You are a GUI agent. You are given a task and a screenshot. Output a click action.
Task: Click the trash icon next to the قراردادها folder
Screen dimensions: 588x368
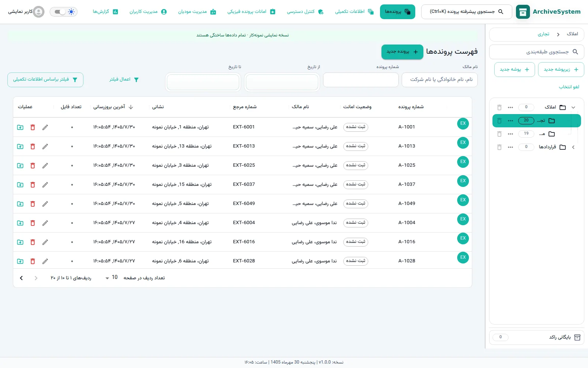[499, 147]
